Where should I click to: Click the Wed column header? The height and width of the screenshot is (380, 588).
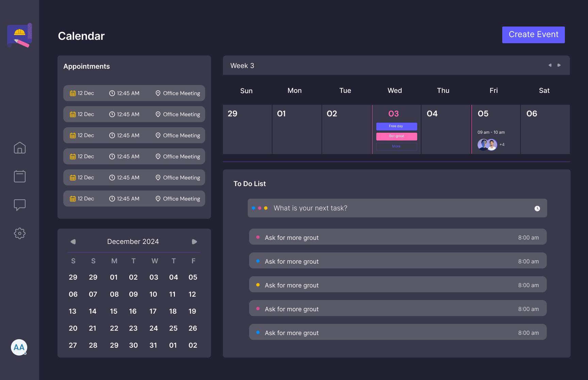(395, 90)
